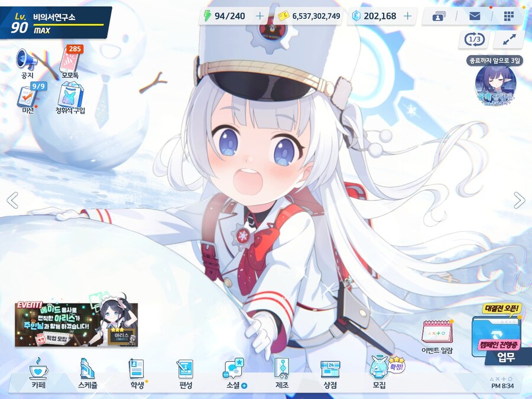Tap the 대결전 오픈! notice label
Screen dimensions: 532x399
(501, 309)
